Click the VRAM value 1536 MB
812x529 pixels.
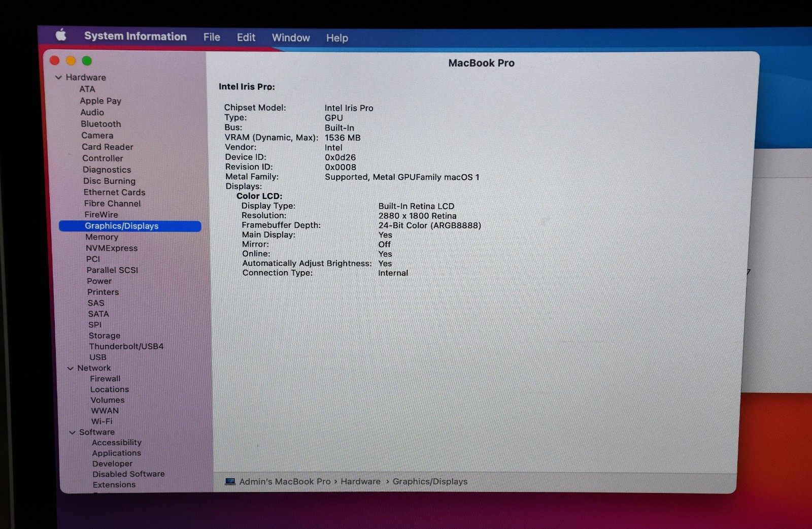point(343,138)
